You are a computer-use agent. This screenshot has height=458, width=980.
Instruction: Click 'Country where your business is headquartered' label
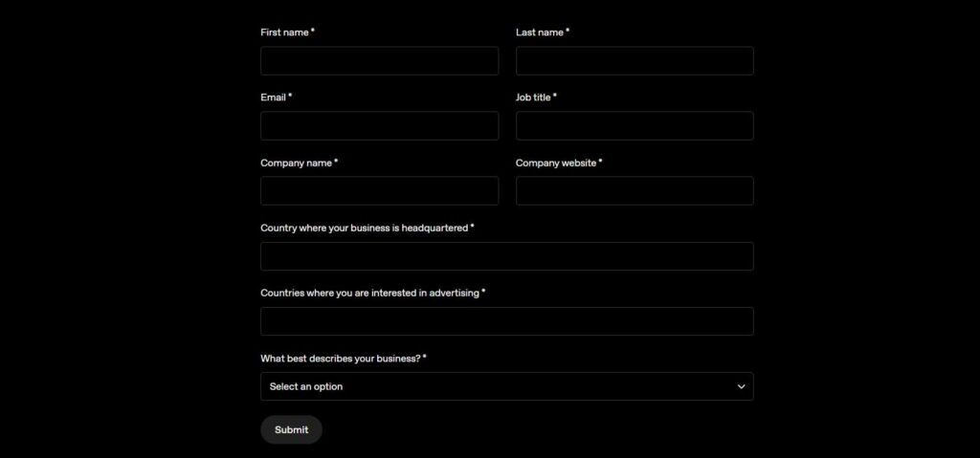[364, 228]
